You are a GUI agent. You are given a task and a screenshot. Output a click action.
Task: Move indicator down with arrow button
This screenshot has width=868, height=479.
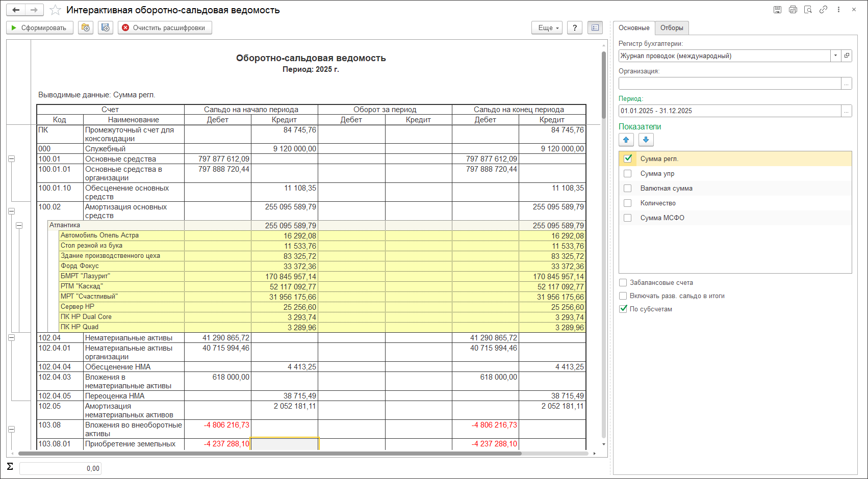pos(646,140)
